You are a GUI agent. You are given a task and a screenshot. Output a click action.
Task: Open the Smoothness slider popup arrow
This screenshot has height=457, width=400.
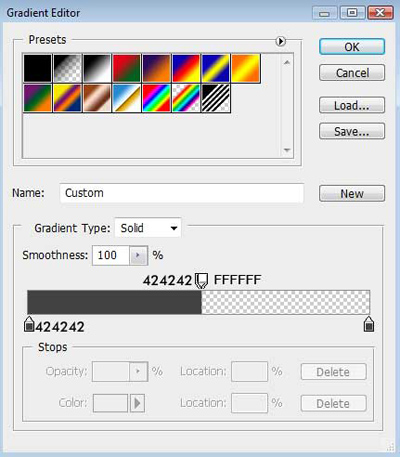pos(138,256)
